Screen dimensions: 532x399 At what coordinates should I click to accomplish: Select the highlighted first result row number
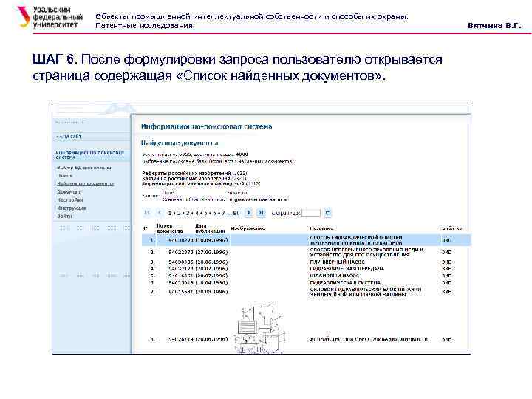coord(152,240)
